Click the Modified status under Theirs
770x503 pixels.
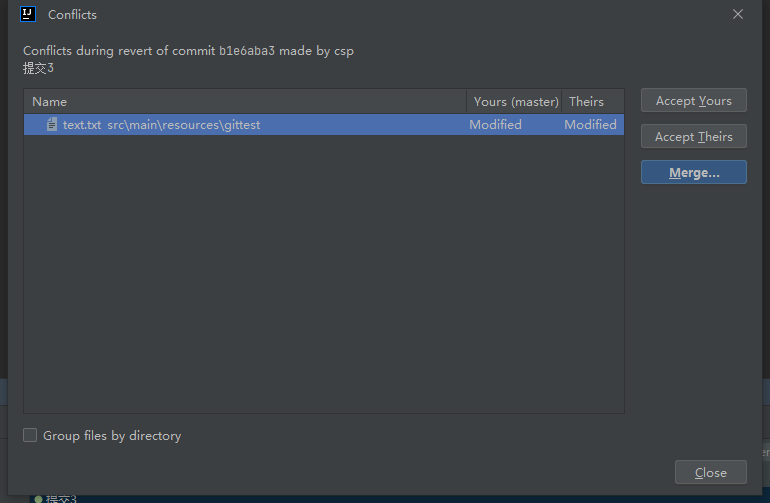590,125
